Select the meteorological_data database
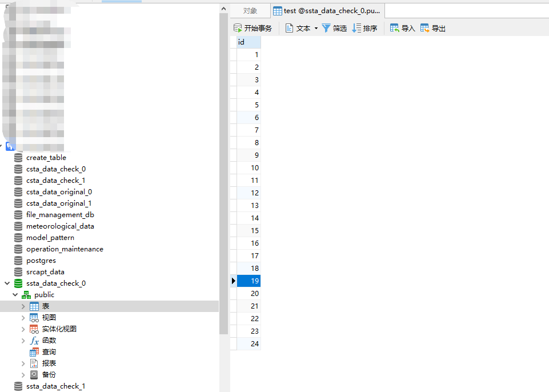Image resolution: width=549 pixels, height=392 pixels. pyautogui.click(x=60, y=226)
